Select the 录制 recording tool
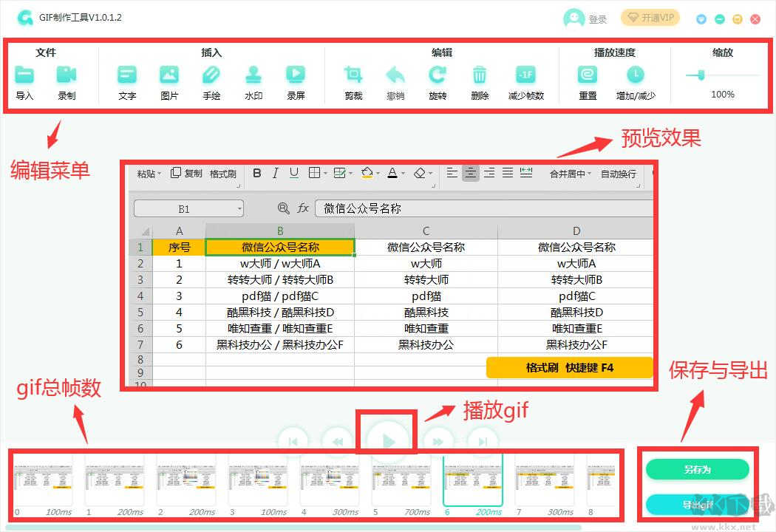This screenshot has height=532, width=776. [67, 76]
